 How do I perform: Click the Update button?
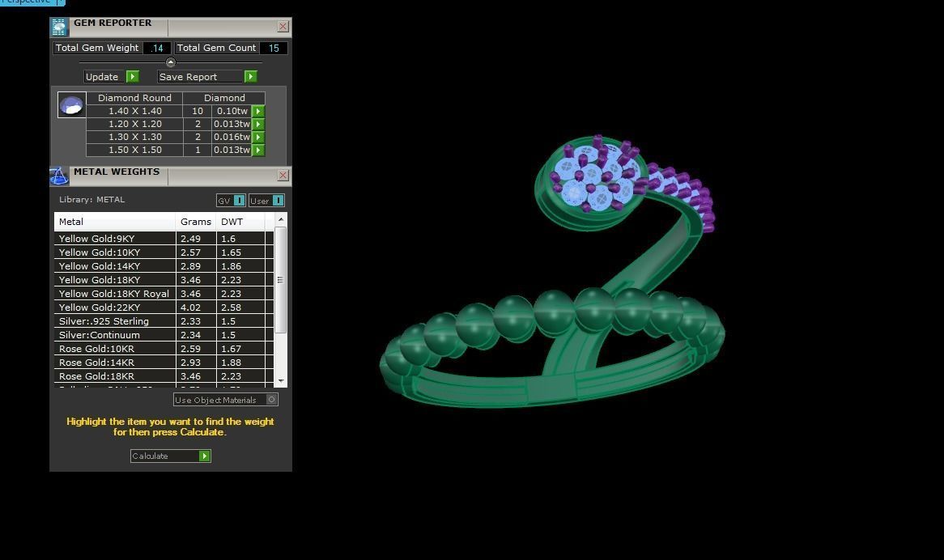point(112,76)
